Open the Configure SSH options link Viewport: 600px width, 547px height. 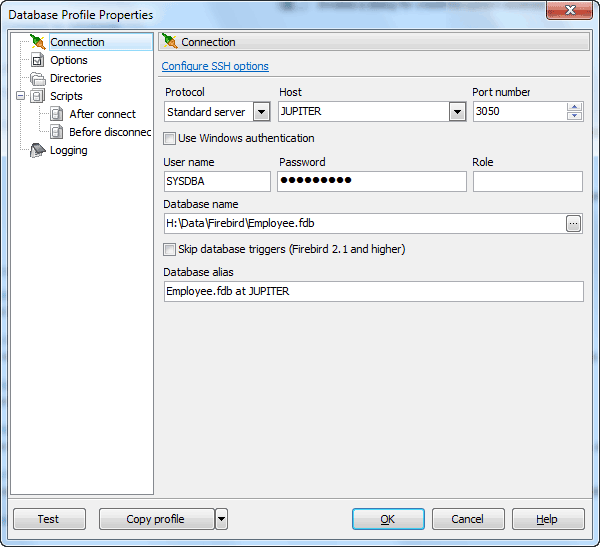(x=215, y=66)
